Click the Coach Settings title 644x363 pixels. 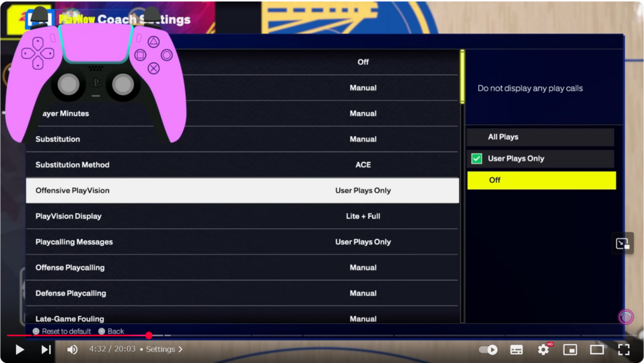144,19
